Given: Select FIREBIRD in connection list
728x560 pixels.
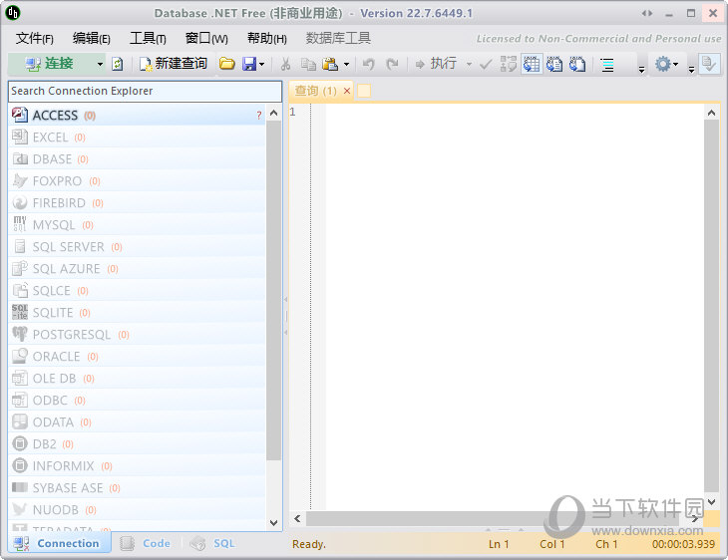Looking at the screenshot, I should pyautogui.click(x=137, y=202).
